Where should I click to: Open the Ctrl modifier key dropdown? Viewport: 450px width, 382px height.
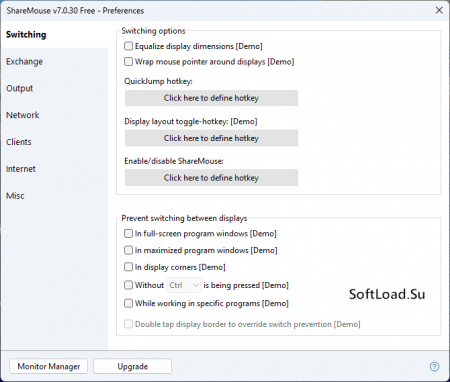[x=184, y=285]
